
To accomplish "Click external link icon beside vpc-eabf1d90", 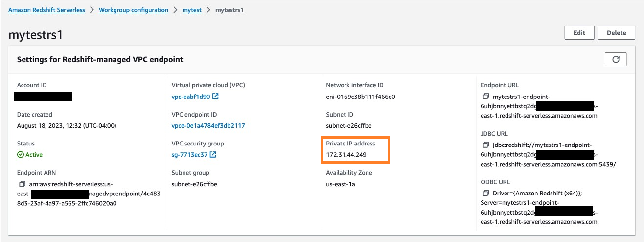I will (215, 97).
